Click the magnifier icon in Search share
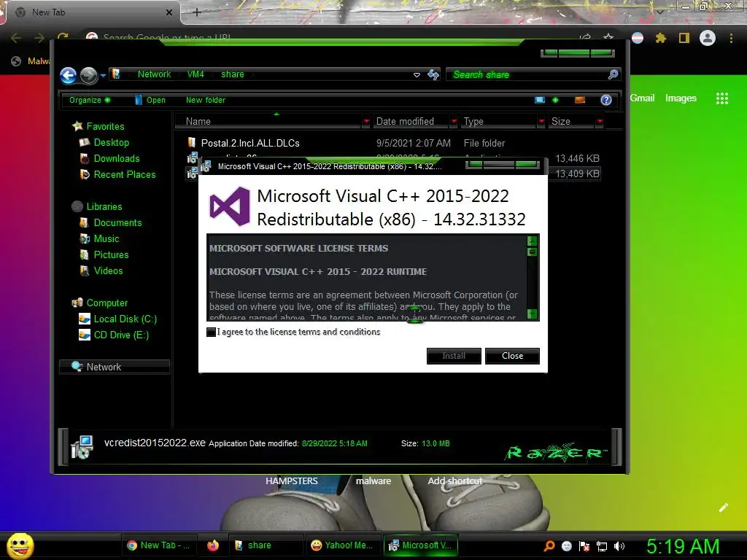The width and height of the screenshot is (747, 560). coord(613,74)
